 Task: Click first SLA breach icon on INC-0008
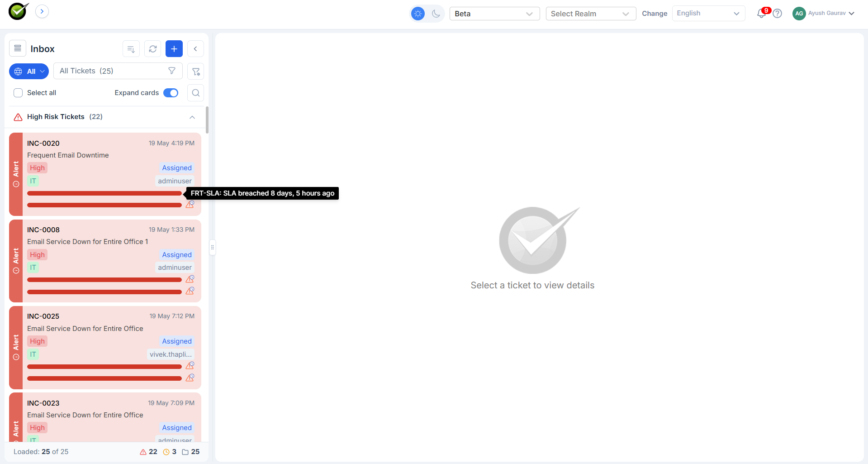coord(190,279)
